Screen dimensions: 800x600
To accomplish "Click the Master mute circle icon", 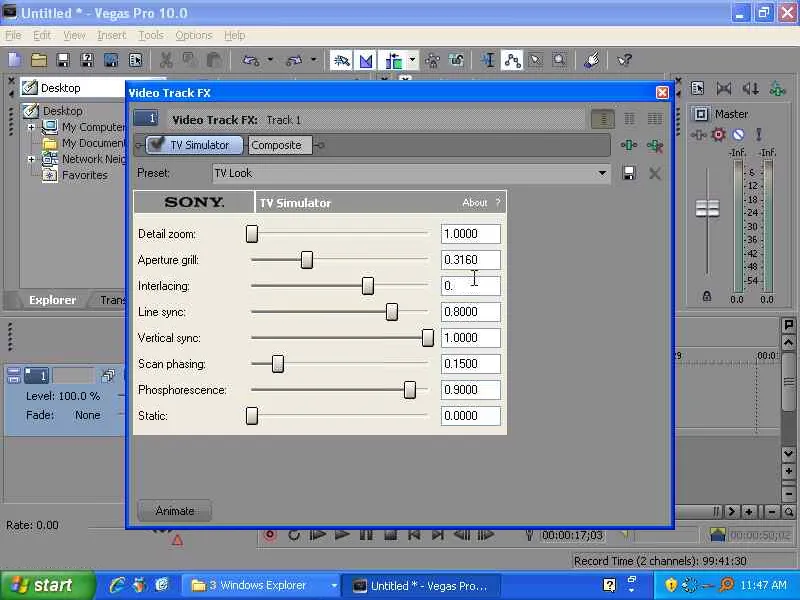I will pyautogui.click(x=738, y=135).
